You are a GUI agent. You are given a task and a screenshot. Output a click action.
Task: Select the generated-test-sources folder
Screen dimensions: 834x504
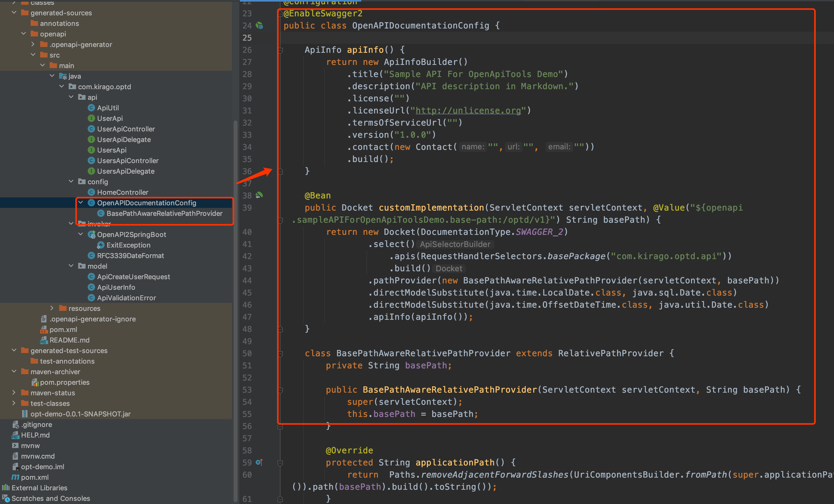(69, 351)
